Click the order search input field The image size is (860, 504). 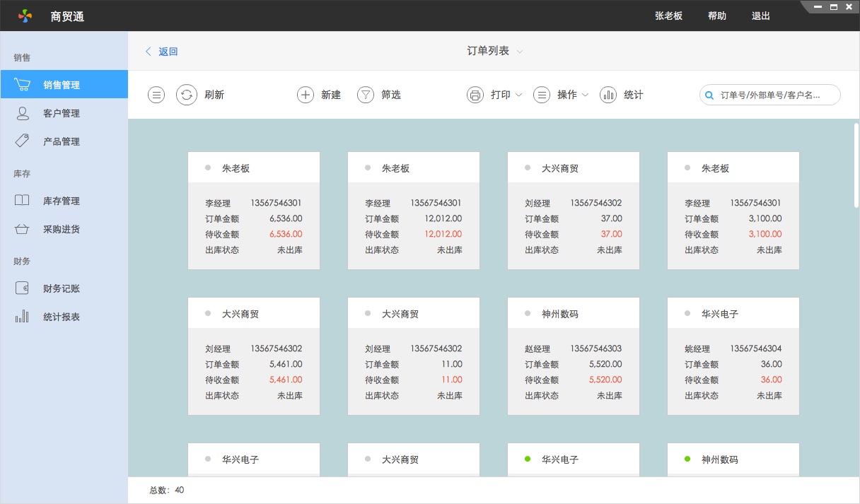tap(771, 94)
